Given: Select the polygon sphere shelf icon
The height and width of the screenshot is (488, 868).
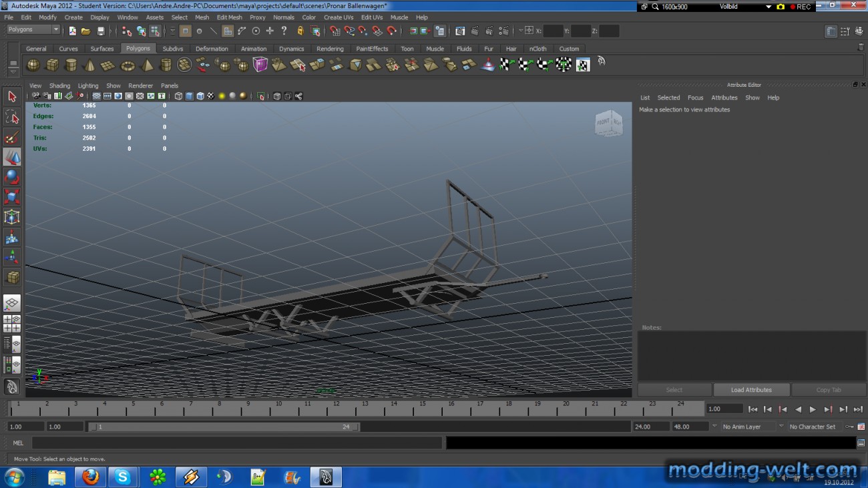Looking at the screenshot, I should 33,65.
